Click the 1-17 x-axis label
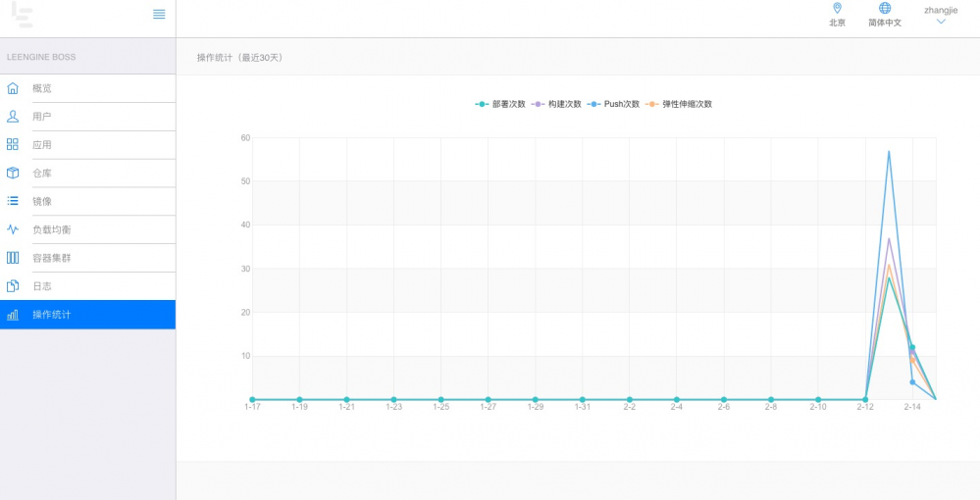 (252, 408)
